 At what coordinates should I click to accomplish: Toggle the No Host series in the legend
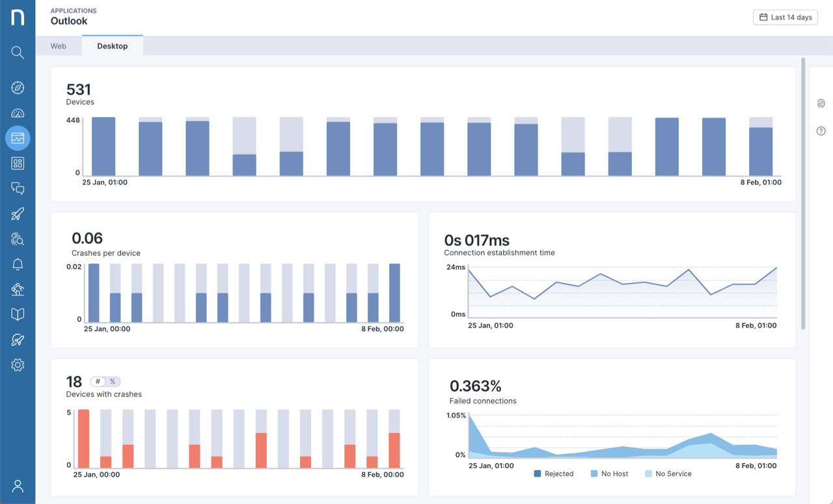point(609,473)
